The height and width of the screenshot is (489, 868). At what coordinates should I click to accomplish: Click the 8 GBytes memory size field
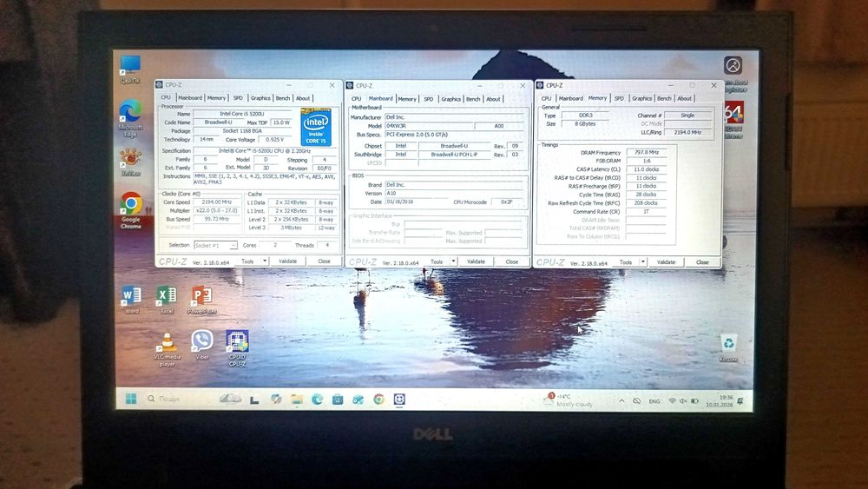585,123
